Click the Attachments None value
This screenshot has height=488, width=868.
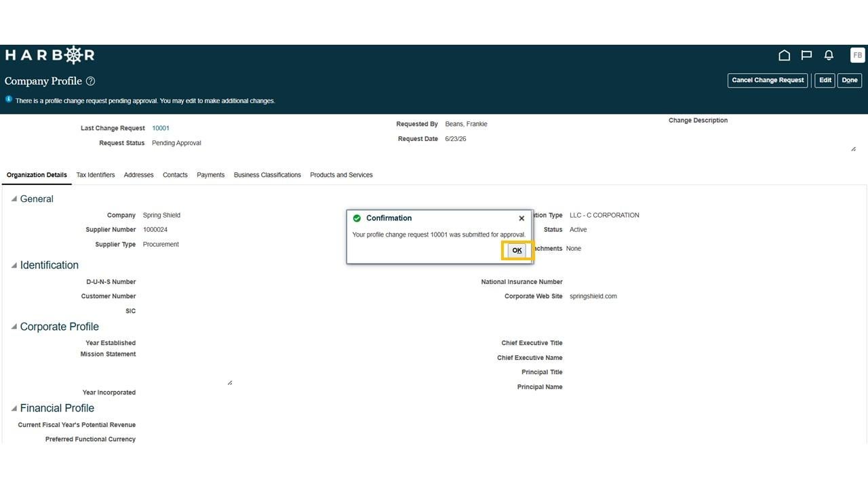tap(574, 249)
